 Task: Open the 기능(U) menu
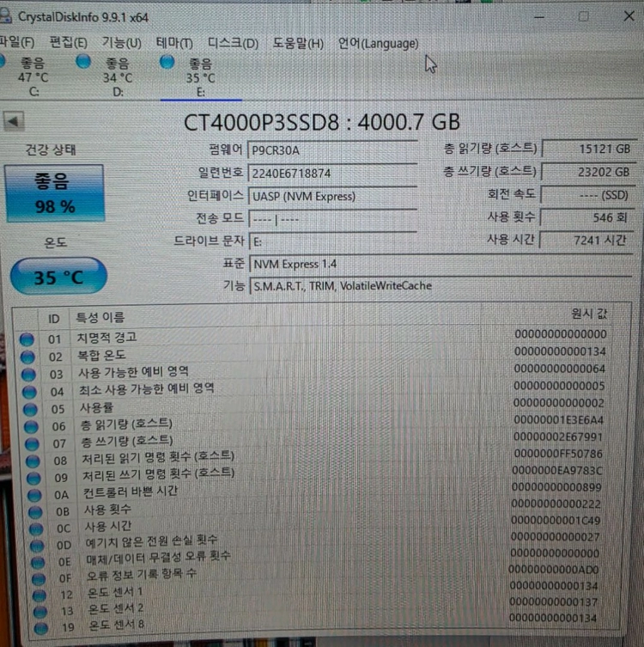[122, 42]
